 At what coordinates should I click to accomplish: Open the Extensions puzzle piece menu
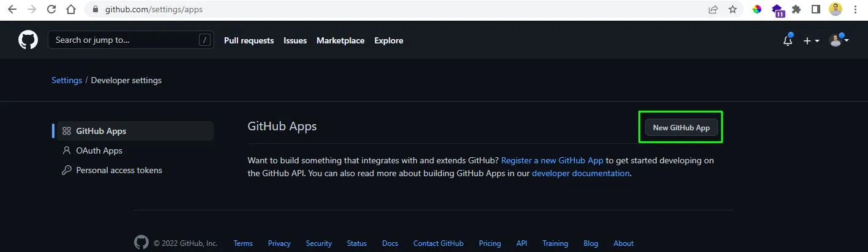tap(796, 10)
